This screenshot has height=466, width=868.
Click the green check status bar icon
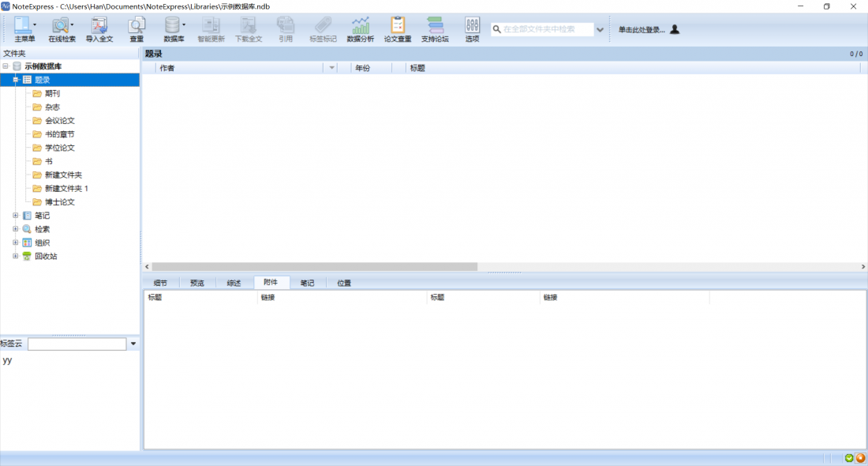849,458
